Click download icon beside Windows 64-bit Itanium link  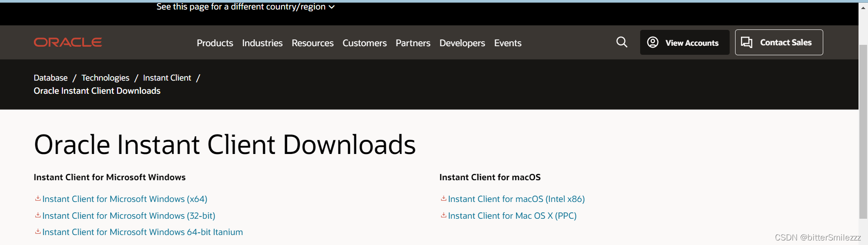(x=38, y=231)
